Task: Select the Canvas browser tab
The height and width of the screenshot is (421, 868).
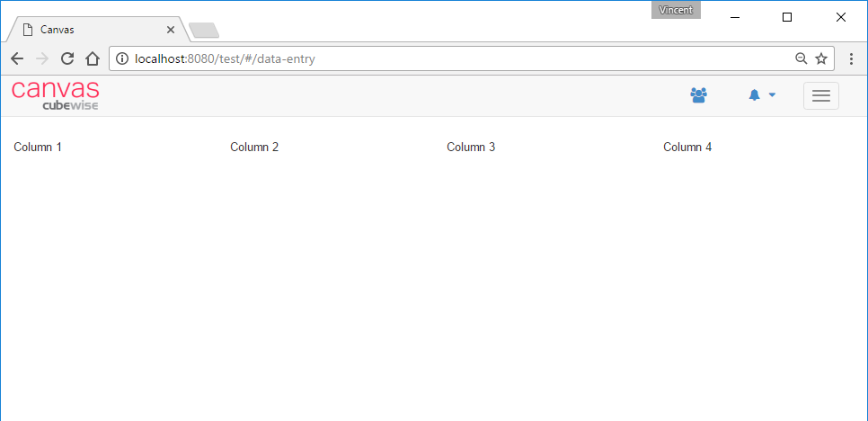Action: 90,30
